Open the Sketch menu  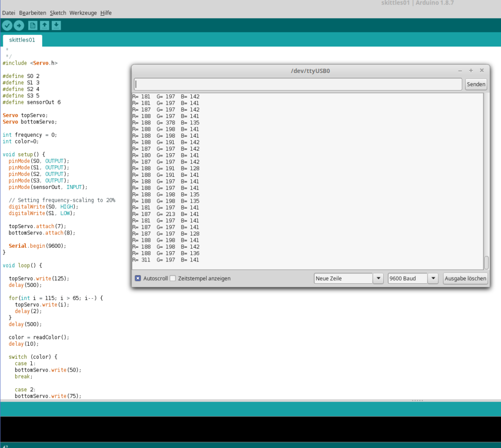coord(58,13)
